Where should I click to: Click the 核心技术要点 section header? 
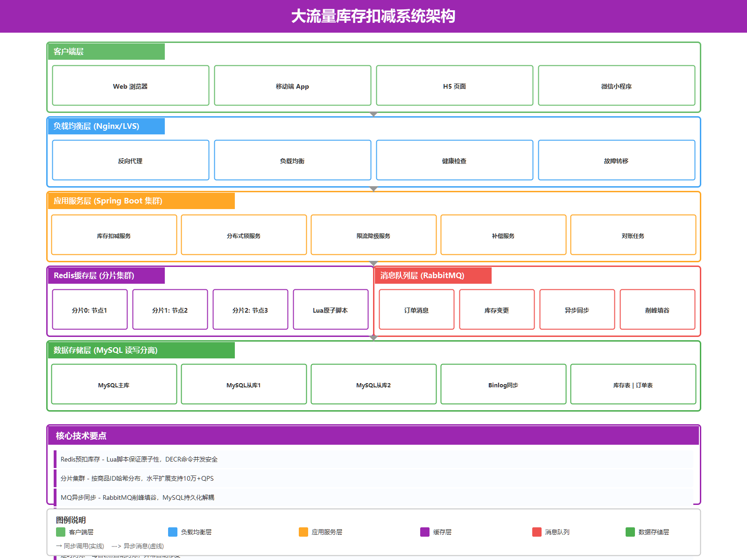click(x=81, y=436)
